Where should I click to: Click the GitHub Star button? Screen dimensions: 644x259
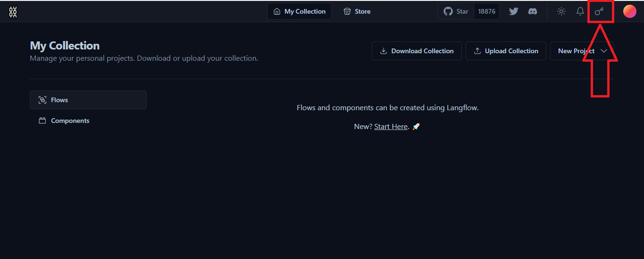[456, 11]
